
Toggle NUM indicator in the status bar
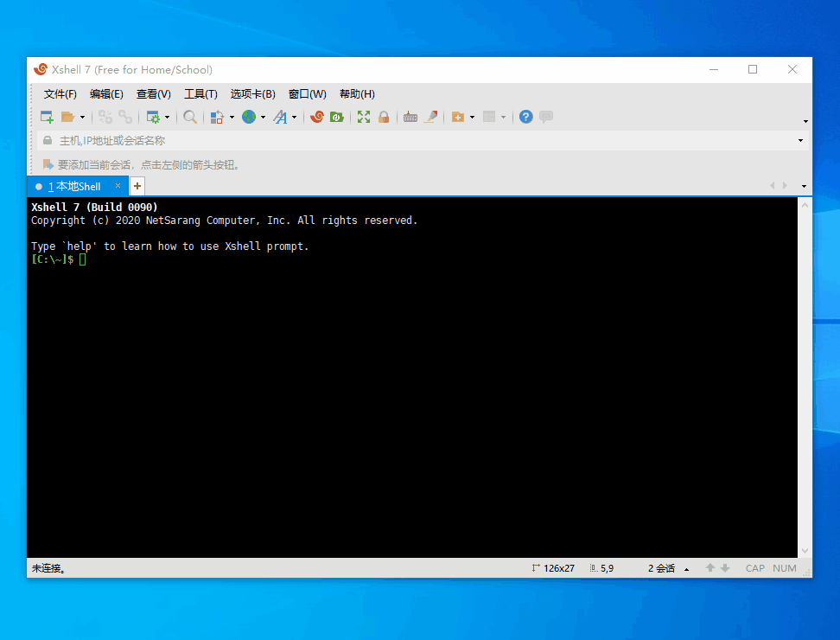(784, 568)
